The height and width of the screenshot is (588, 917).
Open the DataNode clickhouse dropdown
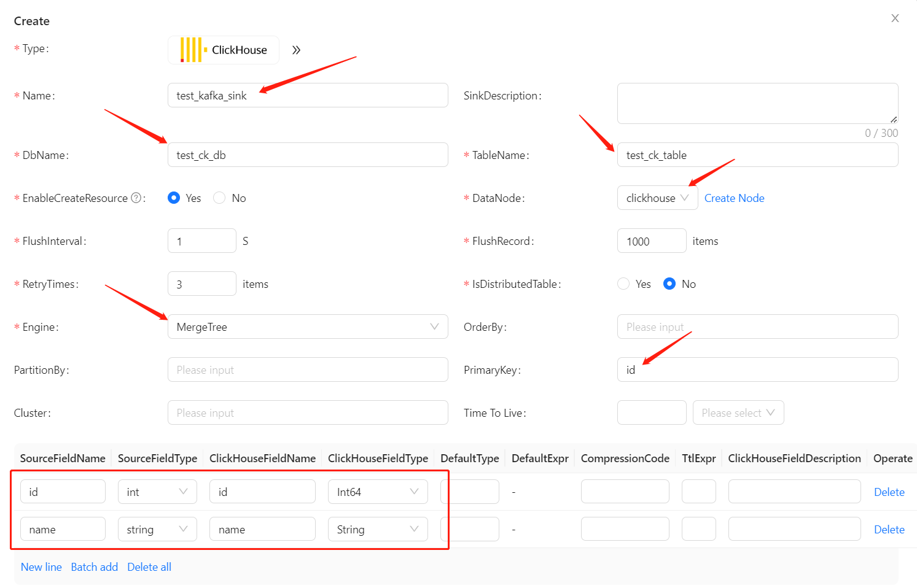(x=657, y=198)
